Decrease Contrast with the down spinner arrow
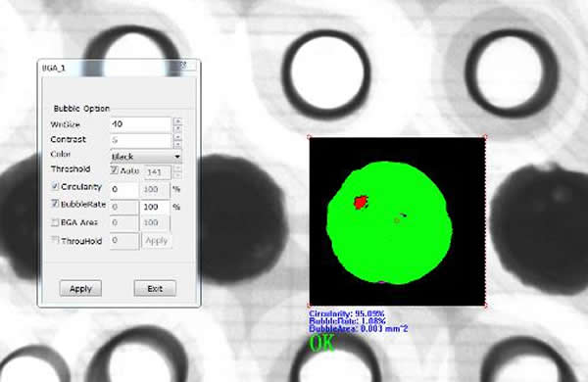This screenshot has width=588, height=382. coord(177,144)
